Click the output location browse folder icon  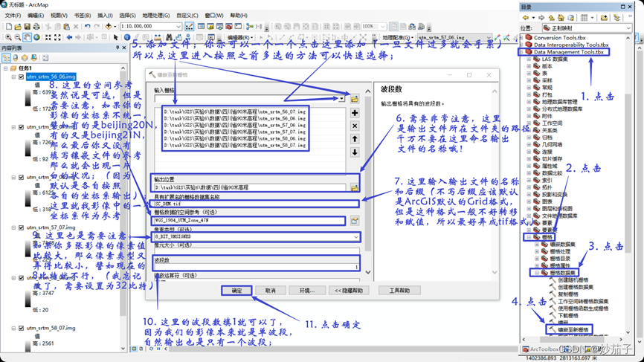pos(354,187)
